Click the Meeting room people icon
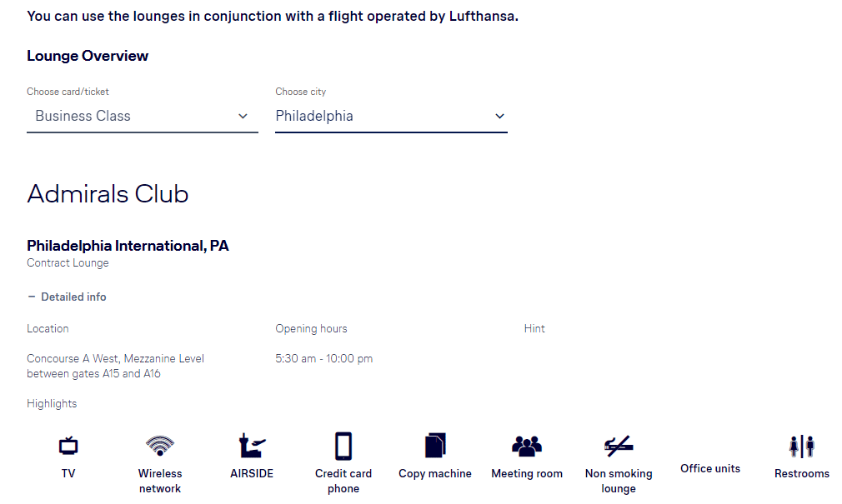The image size is (842, 504). 527,446
